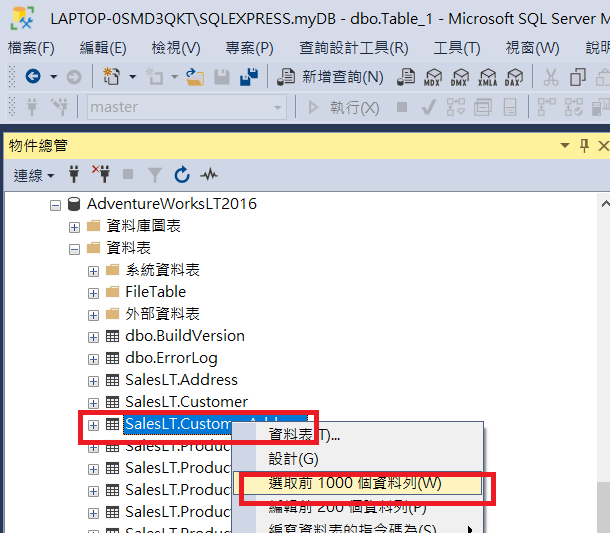Open the navigate backward history dropdown arrow
Screen dimensions: 610x533
[x=53, y=77]
